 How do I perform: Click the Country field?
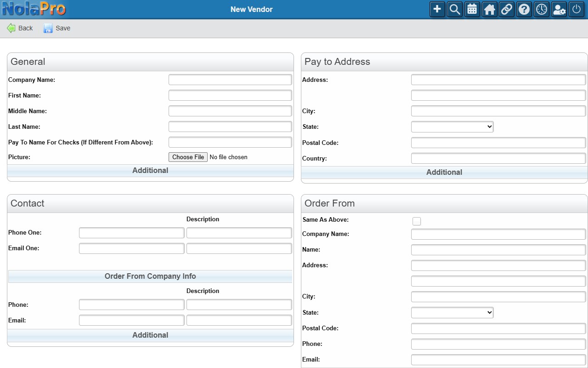click(x=498, y=158)
